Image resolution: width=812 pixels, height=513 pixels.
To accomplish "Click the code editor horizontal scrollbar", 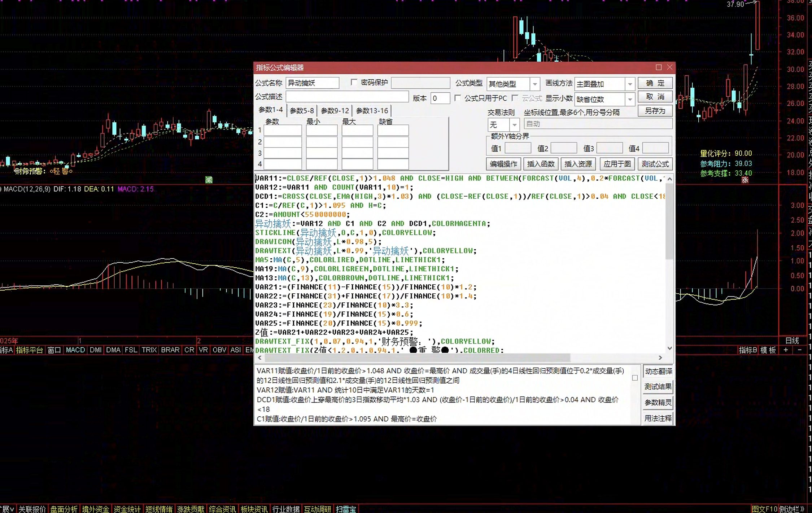I will point(417,358).
